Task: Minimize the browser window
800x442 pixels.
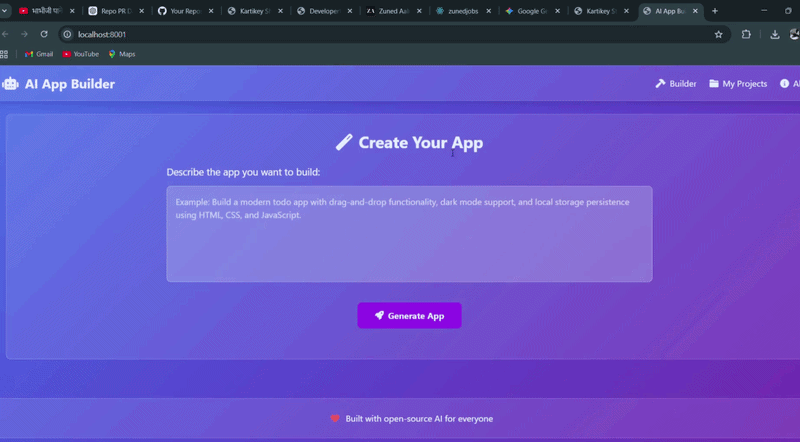Action: point(764,11)
